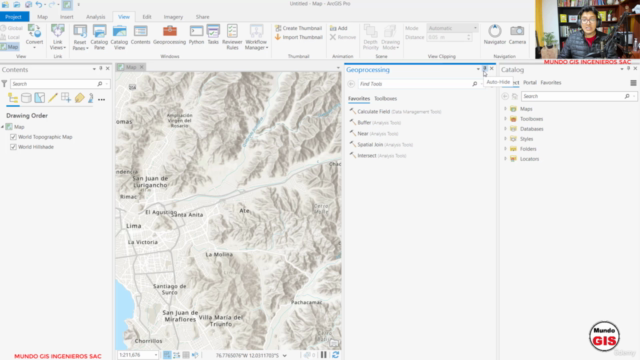The width and height of the screenshot is (640, 360).
Task: Switch view to Global mode
Action: [x=11, y=28]
